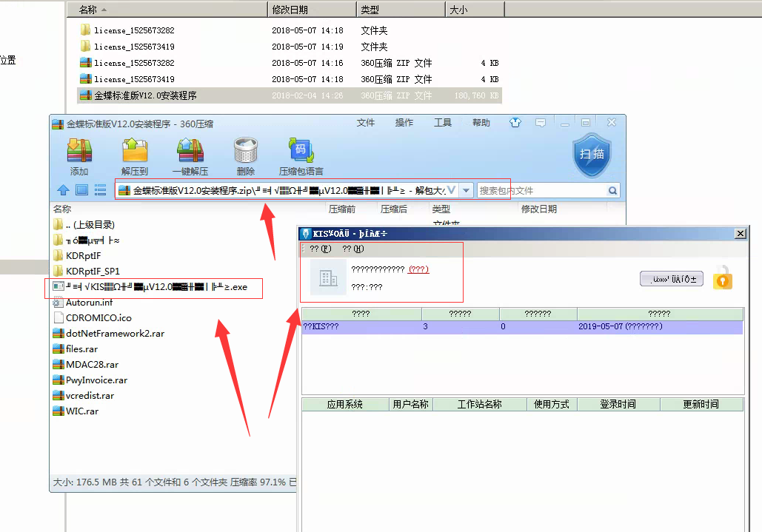
Task: Click the 压缩后 column header in 360压缩
Action: [394, 209]
